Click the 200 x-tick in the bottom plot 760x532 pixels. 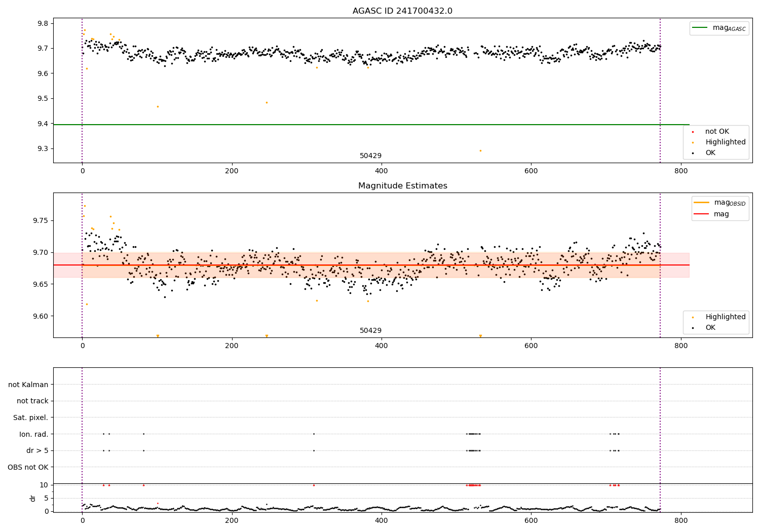coord(232,520)
